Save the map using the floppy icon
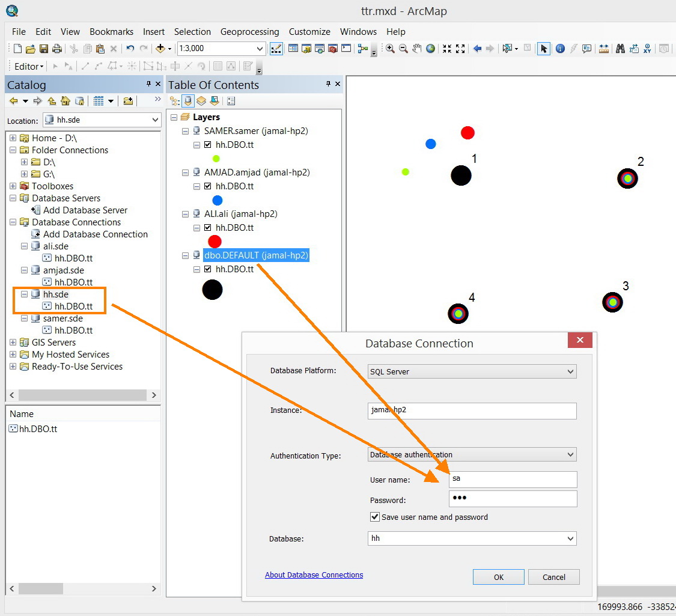 click(43, 49)
